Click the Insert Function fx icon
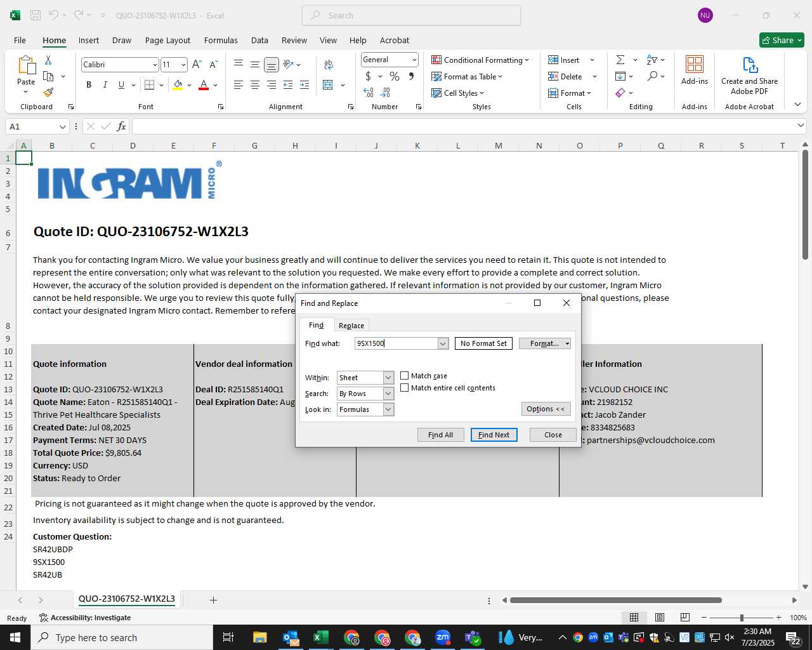812x650 pixels. coord(121,126)
